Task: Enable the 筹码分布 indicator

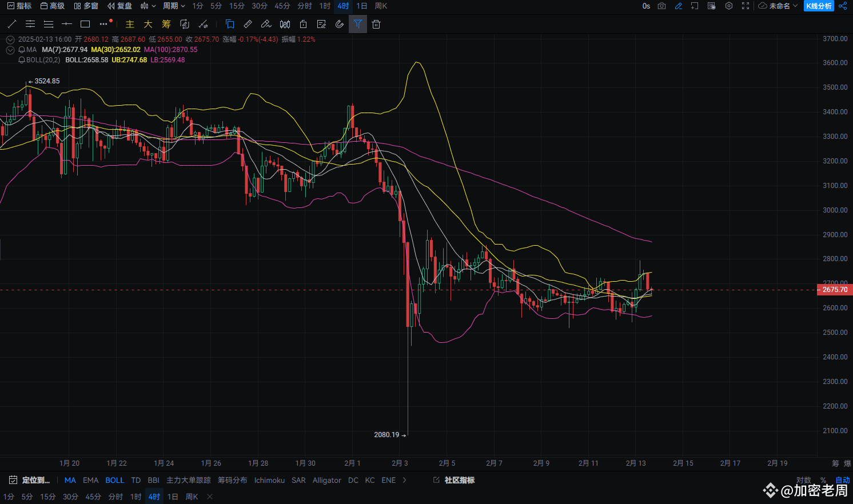Action: click(233, 481)
